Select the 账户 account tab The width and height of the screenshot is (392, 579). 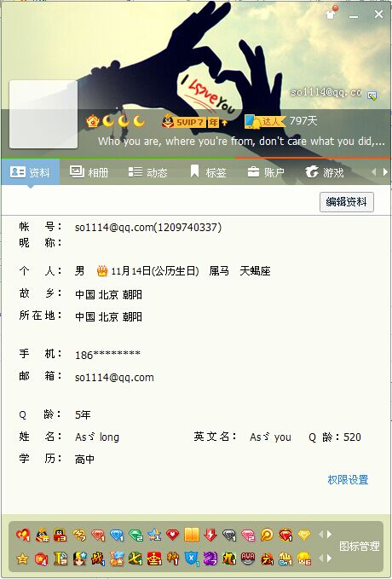tap(266, 172)
